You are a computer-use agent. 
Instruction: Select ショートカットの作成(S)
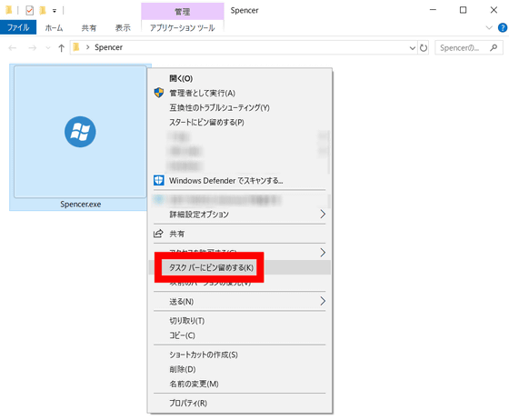pyautogui.click(x=240, y=355)
